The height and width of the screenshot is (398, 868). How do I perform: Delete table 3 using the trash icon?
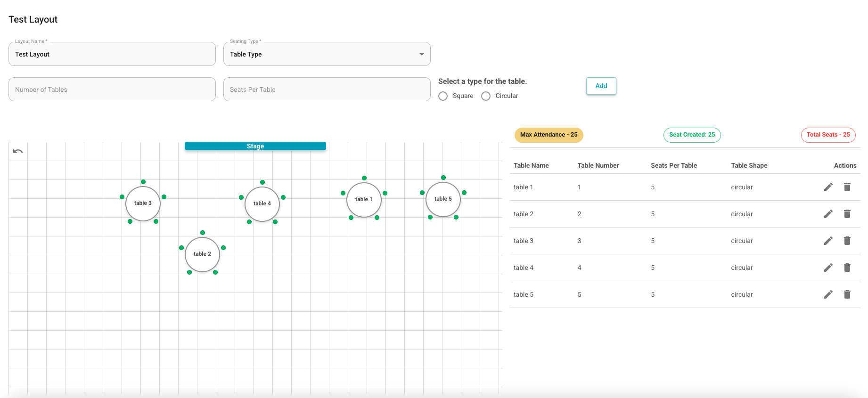pos(847,241)
